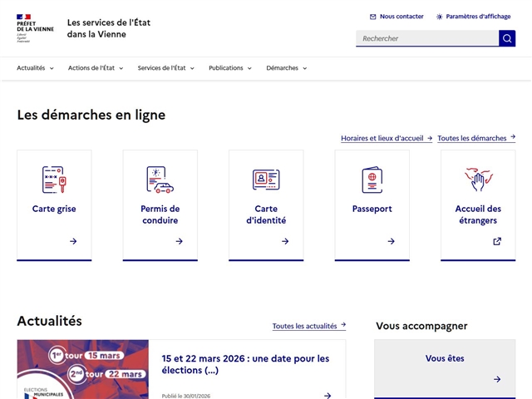
Task: Click the magnifier search button
Action: [507, 38]
